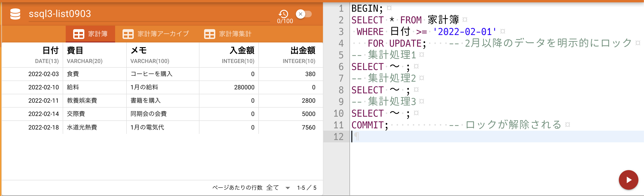The image size is (644, 196).
Task: Click the table icon on the 家計簿アーカイブ tab
Action: pyautogui.click(x=128, y=34)
